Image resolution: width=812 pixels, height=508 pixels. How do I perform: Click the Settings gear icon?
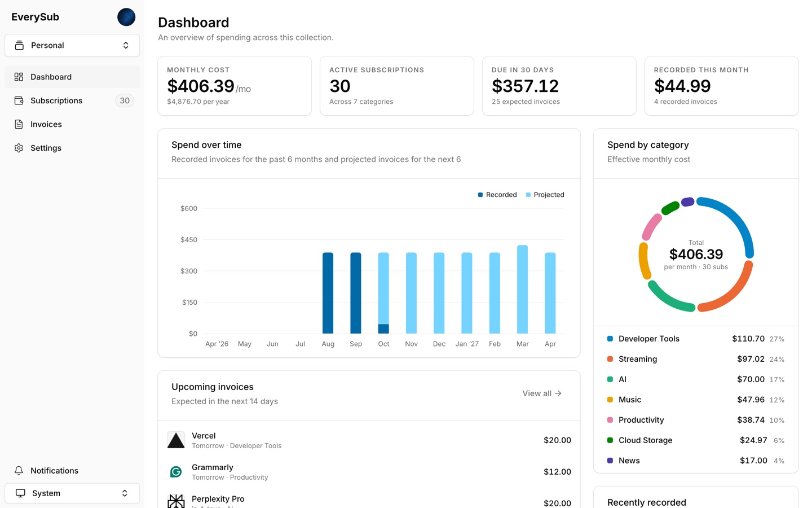click(19, 148)
